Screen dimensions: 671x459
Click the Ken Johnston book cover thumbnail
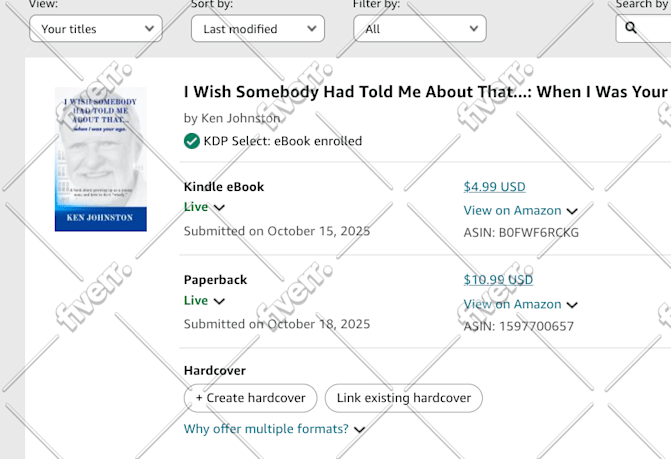click(x=101, y=159)
